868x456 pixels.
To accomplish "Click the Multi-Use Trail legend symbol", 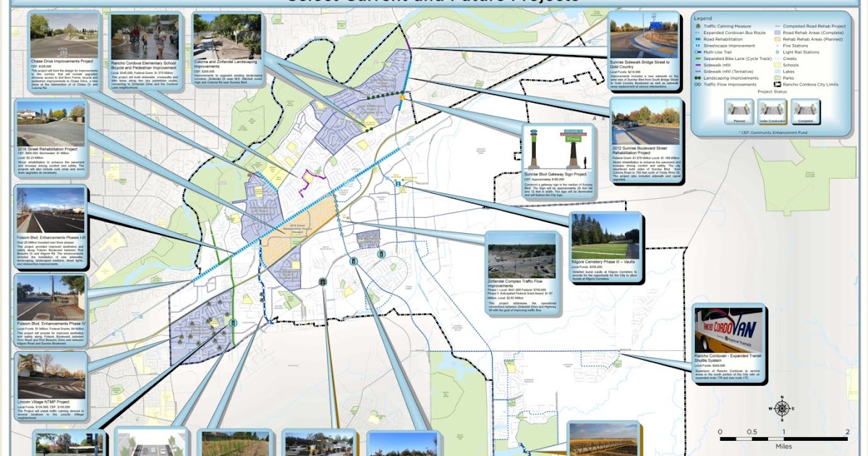I will [x=699, y=51].
